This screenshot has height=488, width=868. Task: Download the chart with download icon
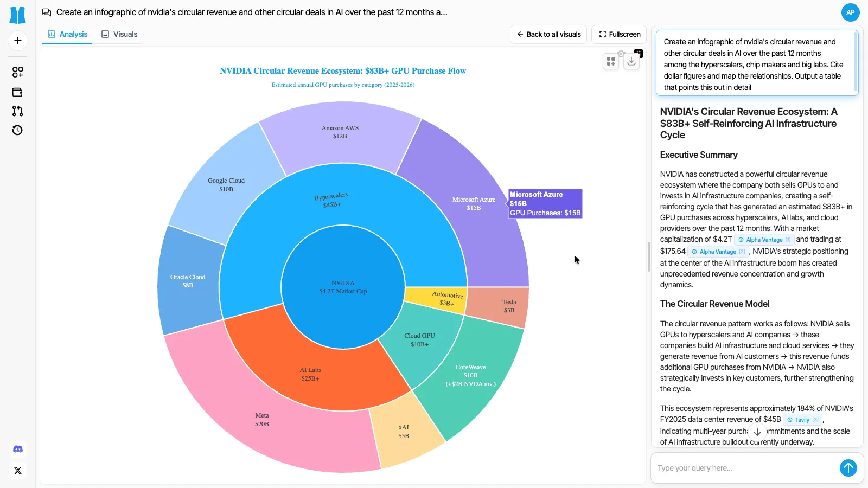[631, 61]
